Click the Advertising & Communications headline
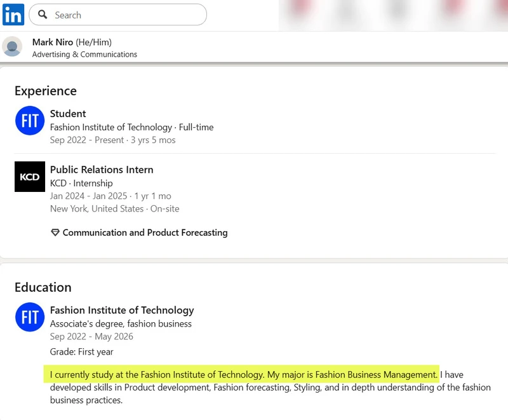Screen dimensions: 508x420 click(84, 55)
